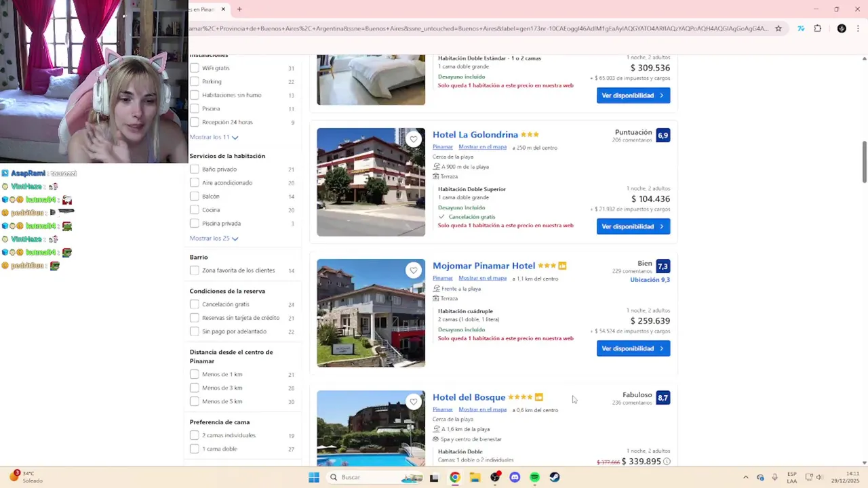Check the Menos de 1 km filter
Viewport: 868px width, 488px height.
pos(195,374)
